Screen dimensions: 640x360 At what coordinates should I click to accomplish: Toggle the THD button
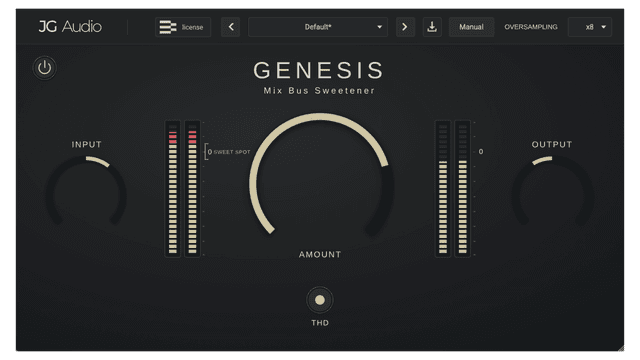(x=320, y=300)
